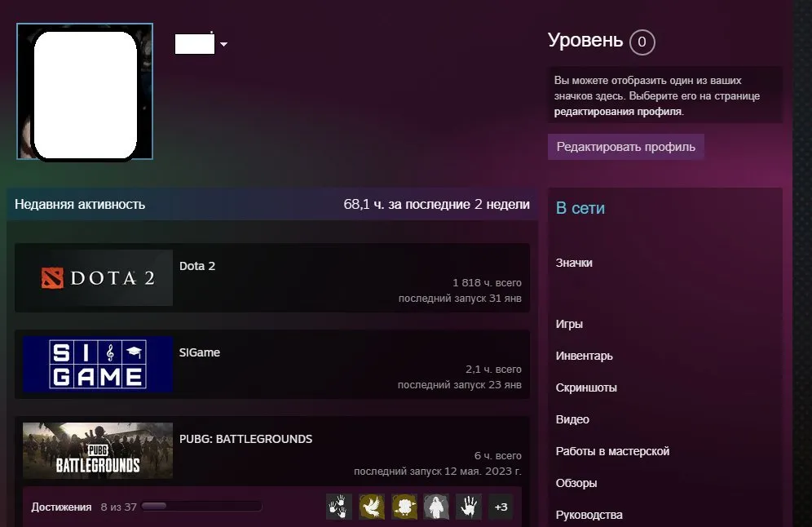Open the PUBG Battlegrounds banner image
This screenshot has height=527, width=812.
(97, 450)
